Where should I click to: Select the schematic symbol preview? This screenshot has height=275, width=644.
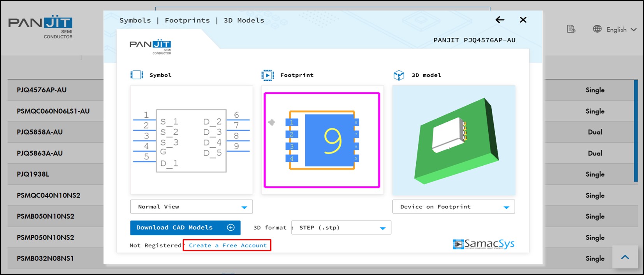click(192, 140)
